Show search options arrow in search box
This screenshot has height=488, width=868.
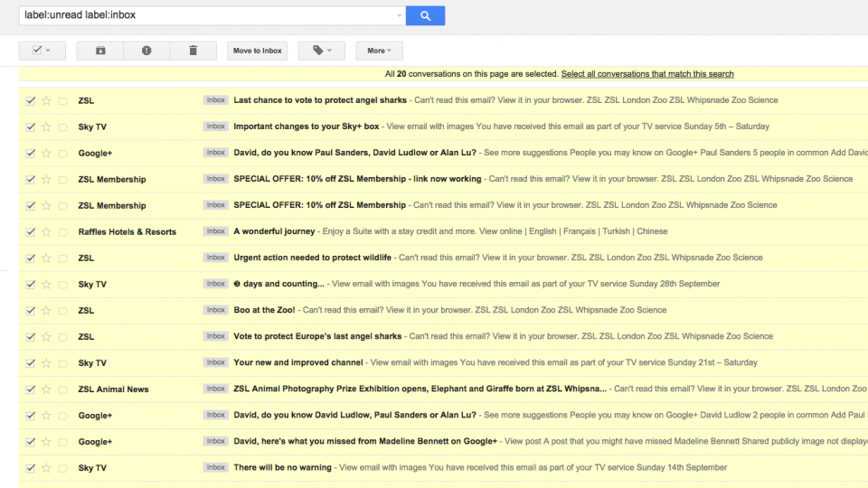399,15
